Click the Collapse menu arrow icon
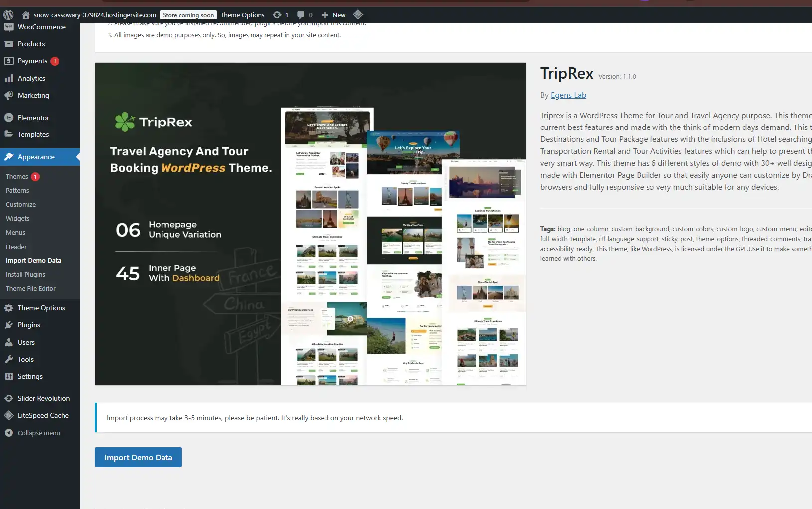Screen dimensions: 812x509 pos(9,433)
